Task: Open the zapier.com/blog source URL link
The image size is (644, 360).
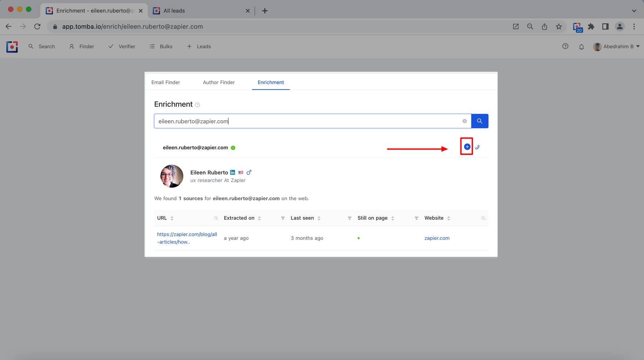Action: 187,238
